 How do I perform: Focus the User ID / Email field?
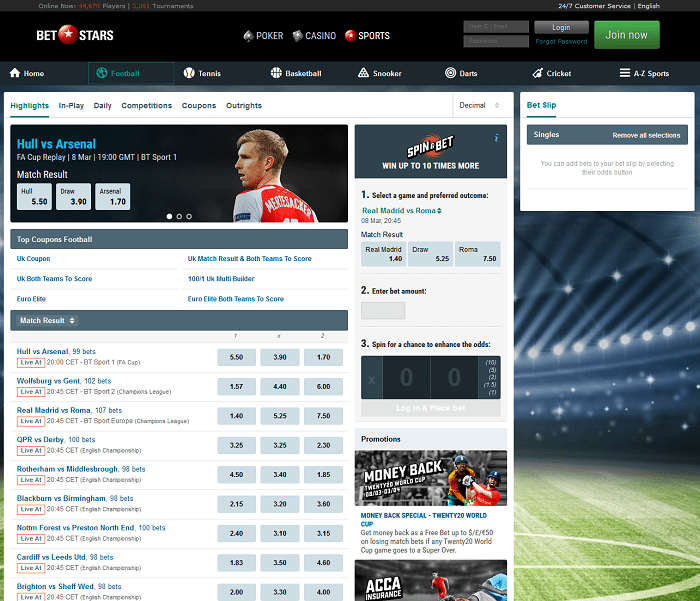click(x=496, y=26)
